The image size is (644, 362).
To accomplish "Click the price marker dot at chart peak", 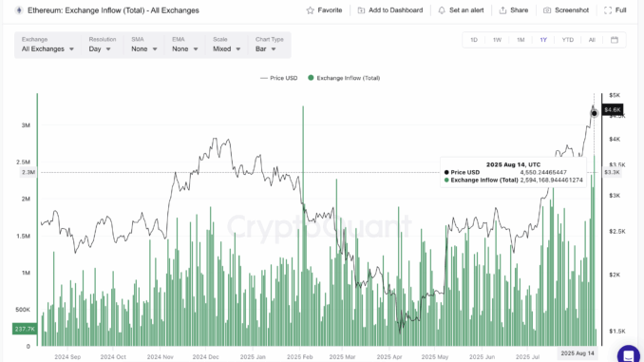I will click(x=594, y=113).
